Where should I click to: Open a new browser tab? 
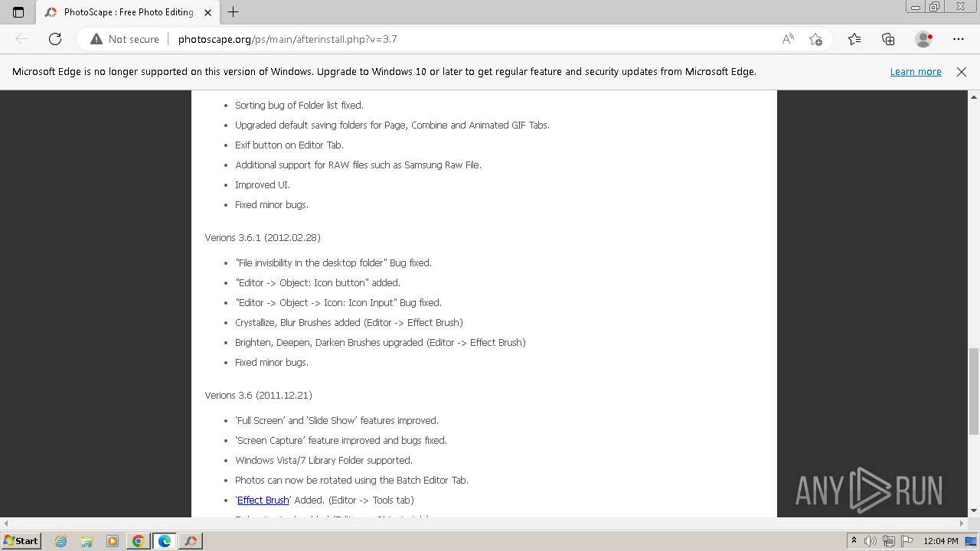click(x=234, y=12)
